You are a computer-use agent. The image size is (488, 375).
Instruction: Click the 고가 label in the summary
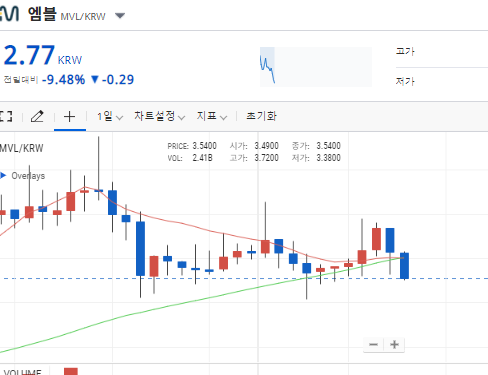[x=405, y=51]
